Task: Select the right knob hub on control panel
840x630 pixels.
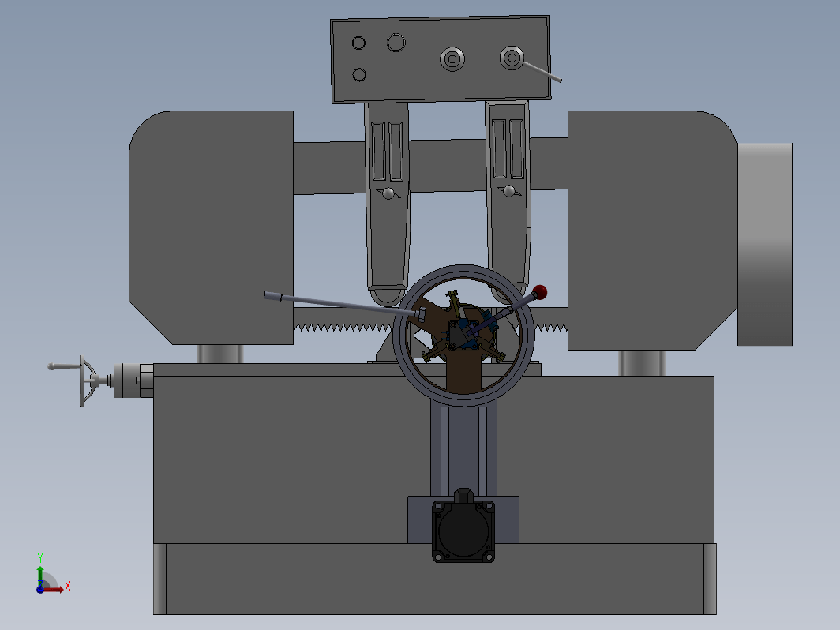Action: coord(512,58)
